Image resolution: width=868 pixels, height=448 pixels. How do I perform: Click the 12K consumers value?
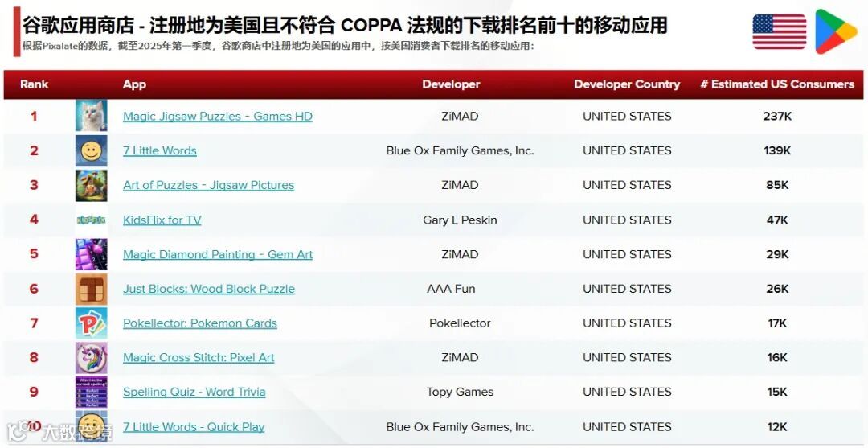click(x=777, y=426)
